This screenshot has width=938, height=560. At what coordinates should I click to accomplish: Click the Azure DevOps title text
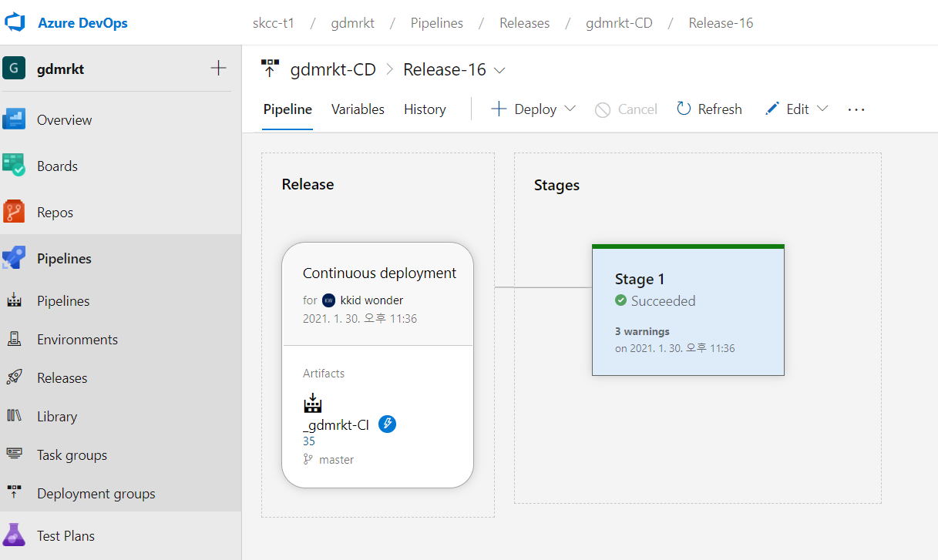coord(82,23)
